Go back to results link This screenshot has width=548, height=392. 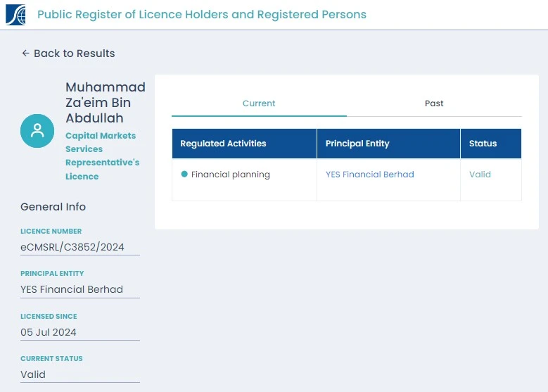coord(68,53)
